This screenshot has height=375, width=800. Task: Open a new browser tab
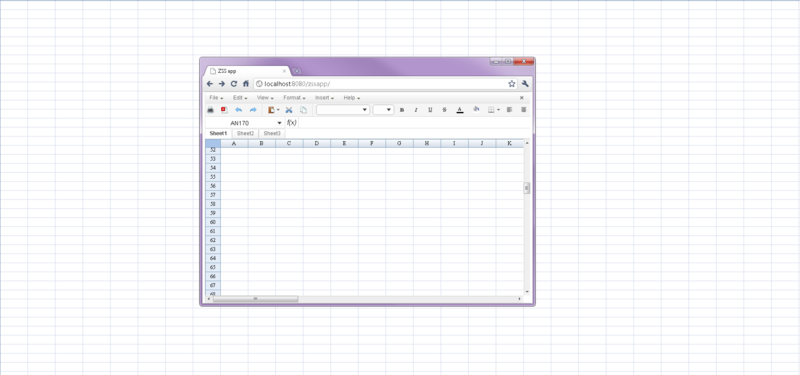click(x=297, y=71)
